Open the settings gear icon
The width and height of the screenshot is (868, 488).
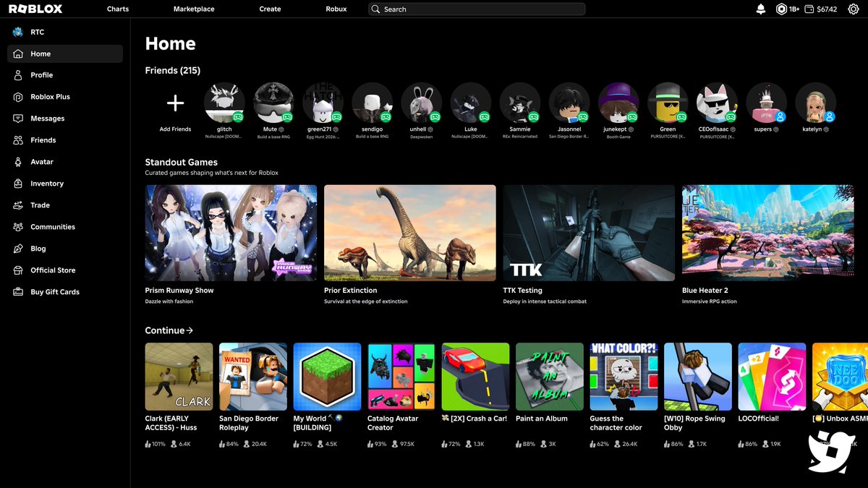point(853,9)
